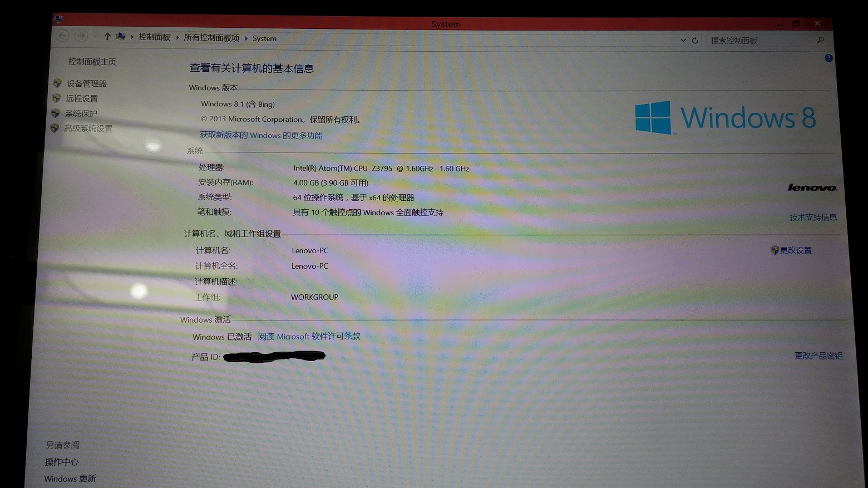
Task: Open 系统保护 from the left pane
Action: click(81, 114)
